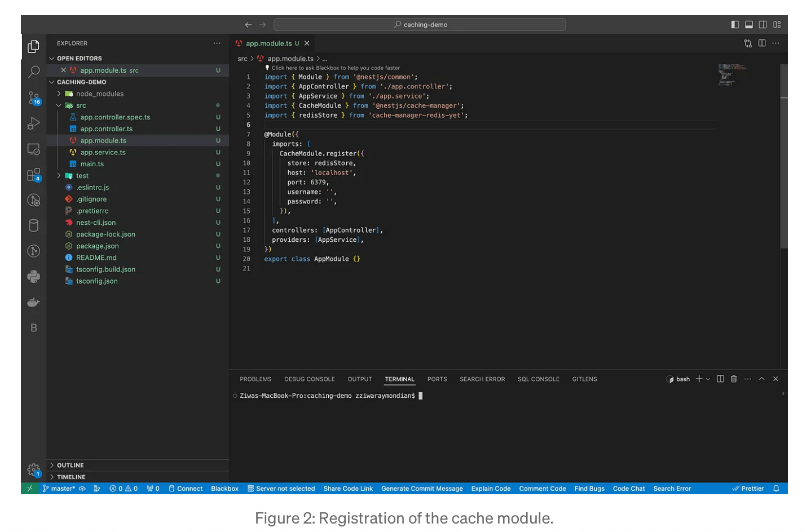The image size is (811, 532).
Task: Open the Python icon in activity bar
Action: tap(34, 276)
